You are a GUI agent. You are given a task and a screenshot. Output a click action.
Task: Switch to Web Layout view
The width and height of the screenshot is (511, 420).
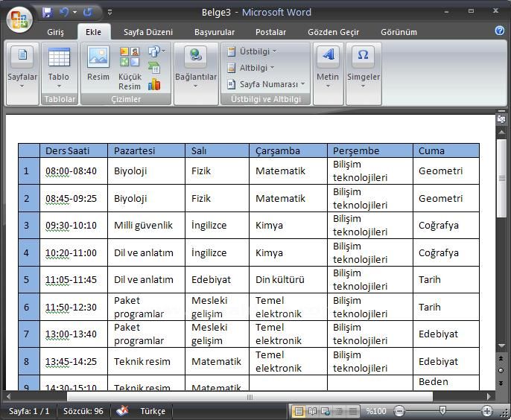coord(326,411)
